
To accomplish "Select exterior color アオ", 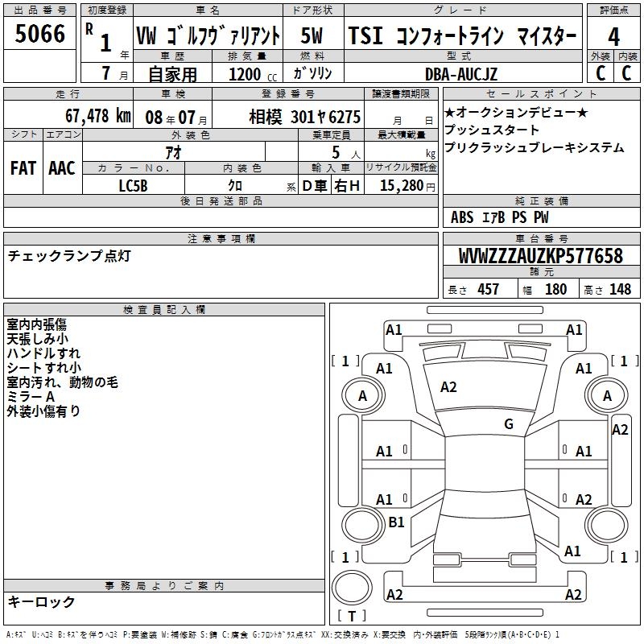I will click(x=173, y=152).
